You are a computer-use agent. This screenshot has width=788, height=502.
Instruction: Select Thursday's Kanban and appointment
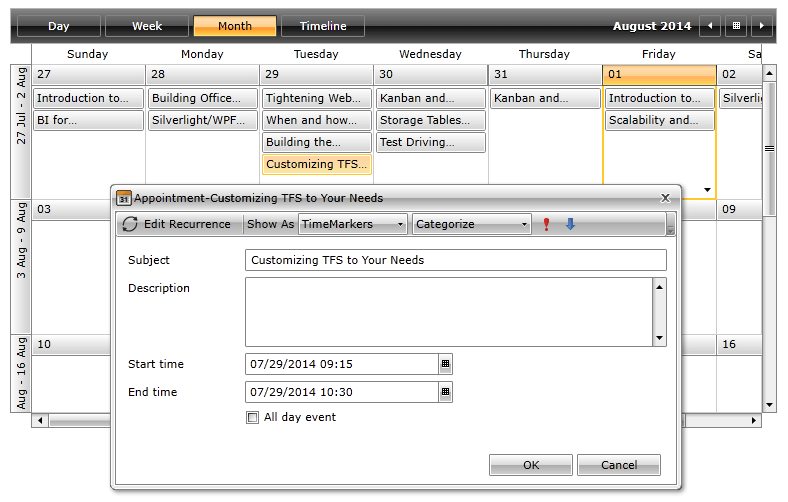click(545, 98)
